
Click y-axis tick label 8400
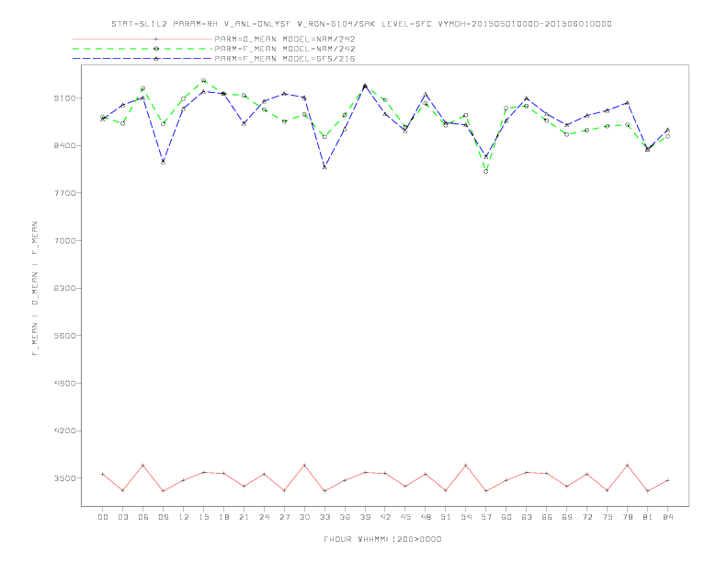[x=66, y=145]
